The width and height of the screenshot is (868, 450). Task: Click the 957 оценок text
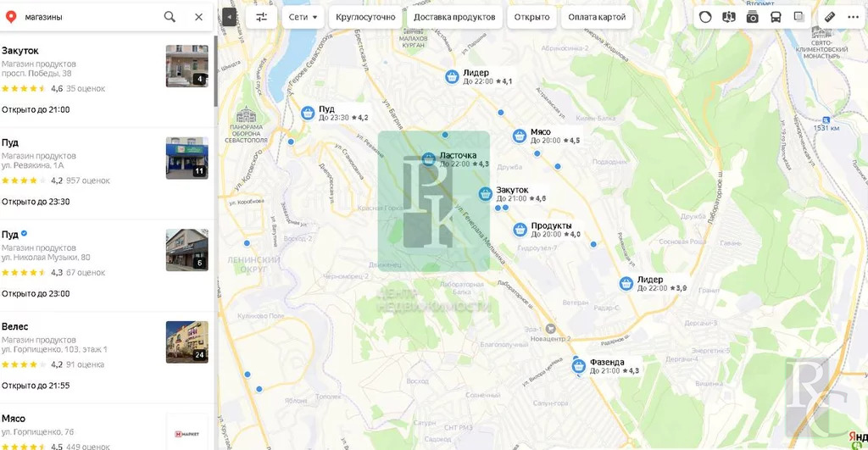point(88,181)
